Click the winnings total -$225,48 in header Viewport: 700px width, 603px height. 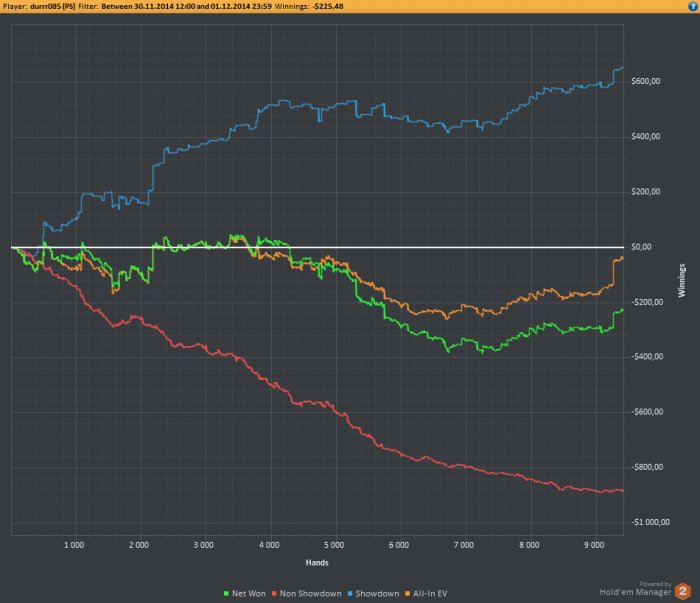coord(328,6)
